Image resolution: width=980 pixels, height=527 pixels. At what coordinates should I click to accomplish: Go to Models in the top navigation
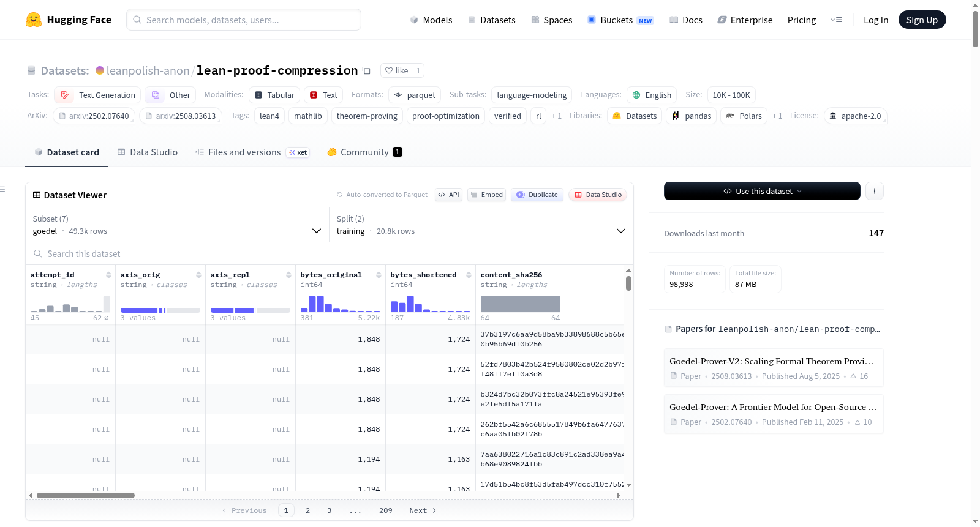(431, 20)
